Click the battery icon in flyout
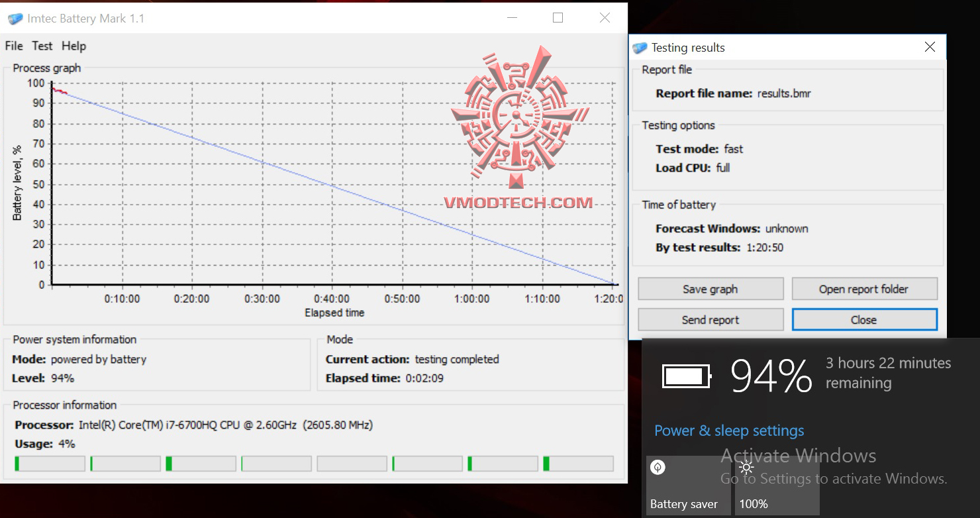The width and height of the screenshot is (980, 518). [x=687, y=376]
